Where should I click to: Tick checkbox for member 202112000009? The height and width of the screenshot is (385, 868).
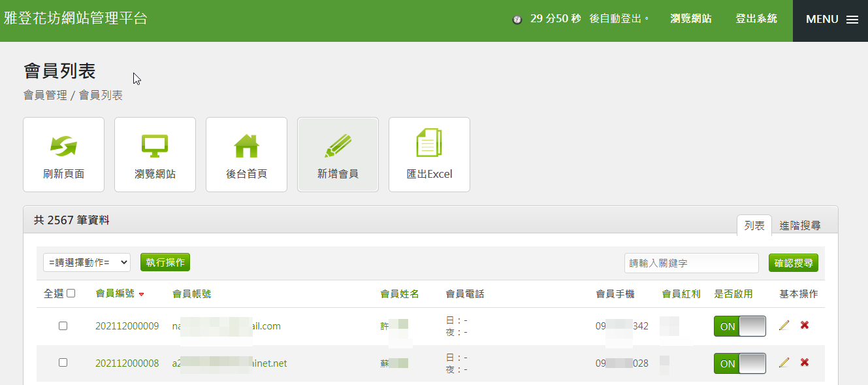tap(63, 326)
